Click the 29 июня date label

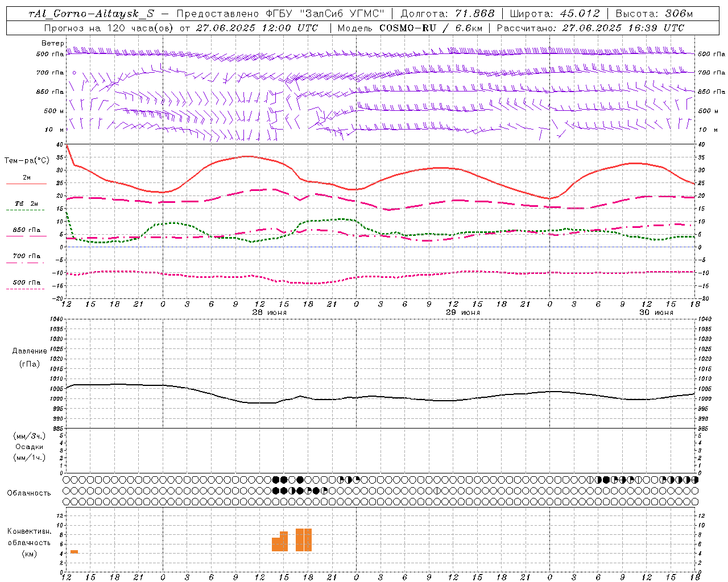[x=462, y=313]
